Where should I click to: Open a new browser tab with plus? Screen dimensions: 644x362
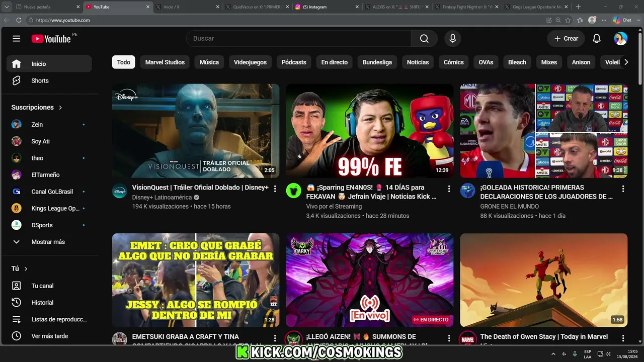578,7
